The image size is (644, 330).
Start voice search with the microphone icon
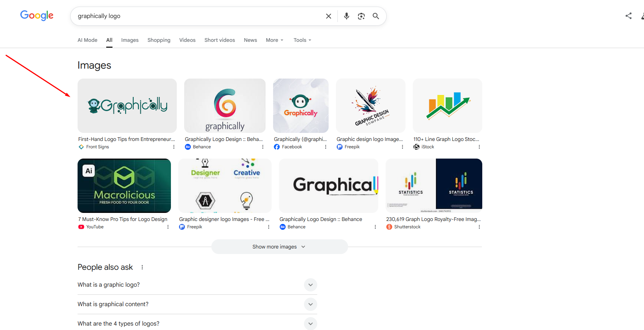click(x=346, y=16)
